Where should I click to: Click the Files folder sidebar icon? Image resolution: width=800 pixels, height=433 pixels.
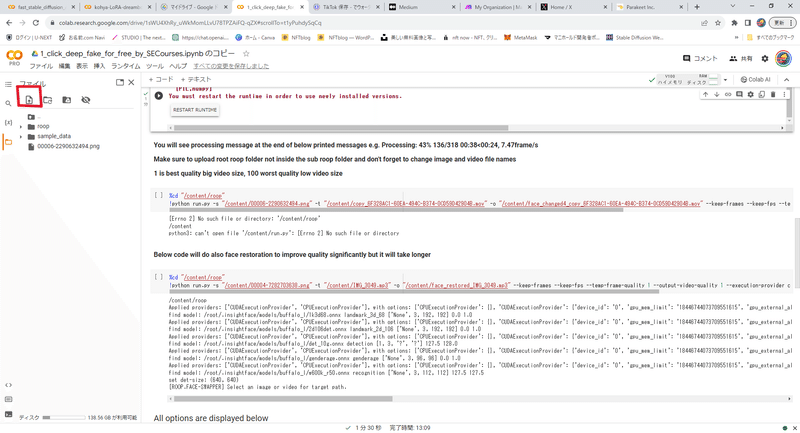8,142
